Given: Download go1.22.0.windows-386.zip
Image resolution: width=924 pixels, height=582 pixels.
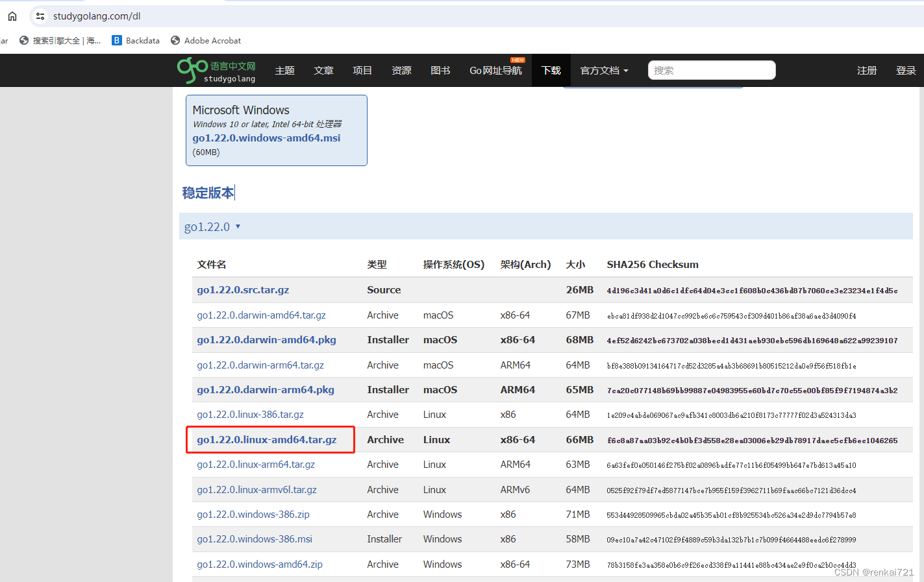Looking at the screenshot, I should click(253, 514).
